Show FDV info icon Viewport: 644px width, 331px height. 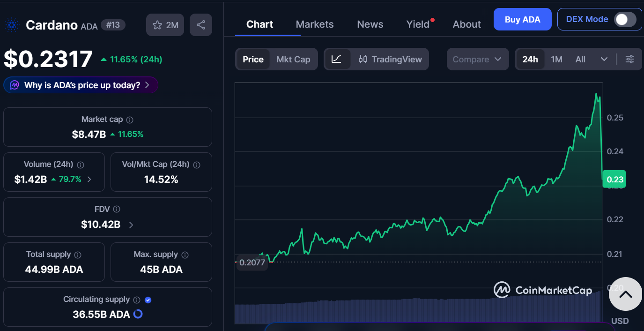[117, 210]
